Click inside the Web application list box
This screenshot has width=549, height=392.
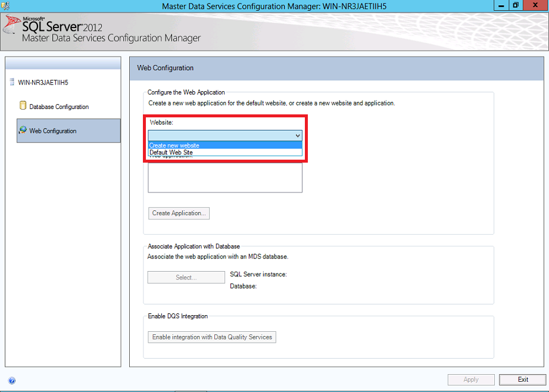(x=225, y=178)
